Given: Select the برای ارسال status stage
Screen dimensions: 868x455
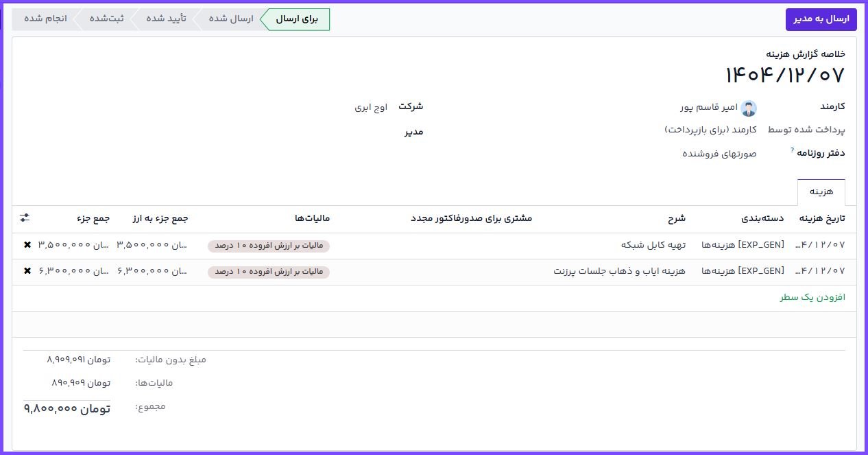Looking at the screenshot, I should (x=296, y=19).
